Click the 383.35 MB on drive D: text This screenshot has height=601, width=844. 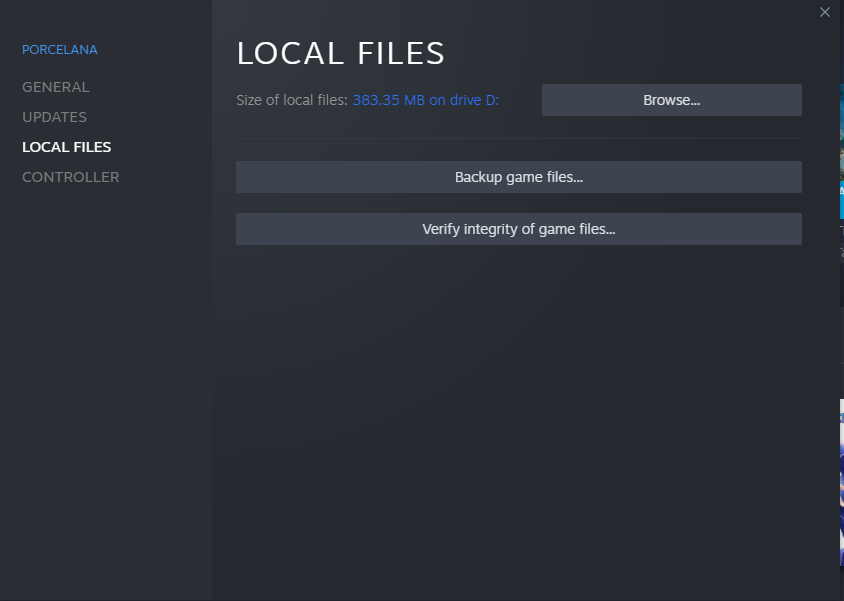click(x=425, y=100)
